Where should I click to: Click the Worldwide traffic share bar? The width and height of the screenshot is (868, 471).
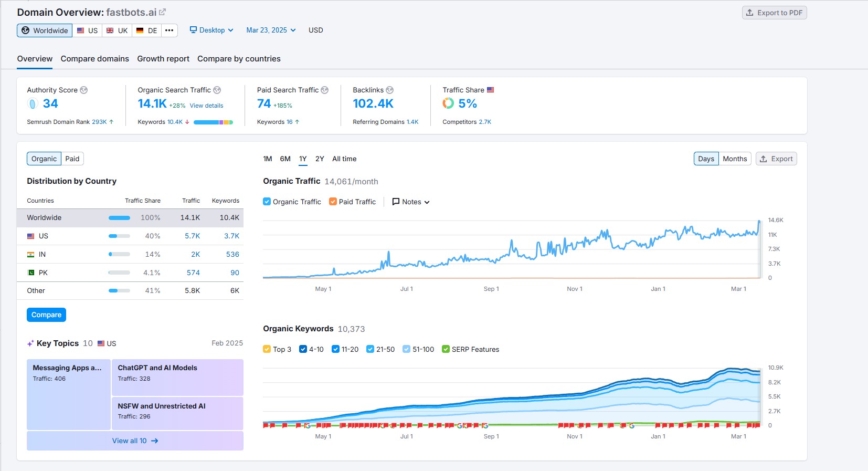pyautogui.click(x=119, y=218)
